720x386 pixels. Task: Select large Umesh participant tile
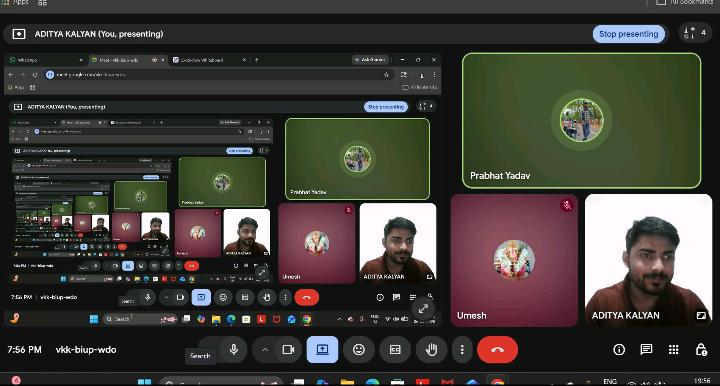tap(514, 260)
